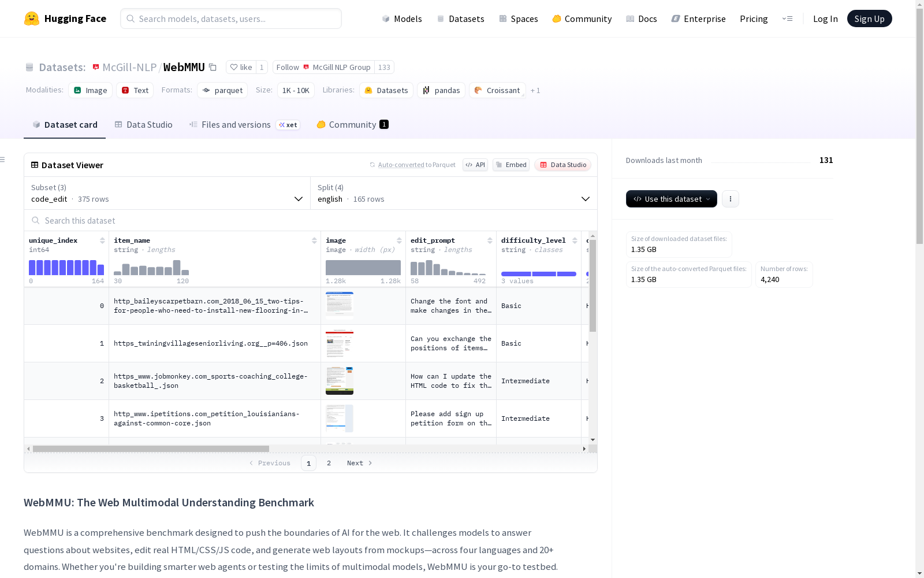This screenshot has height=578, width=924.
Task: Click the vertical scrollbar of the table
Action: tap(593, 286)
